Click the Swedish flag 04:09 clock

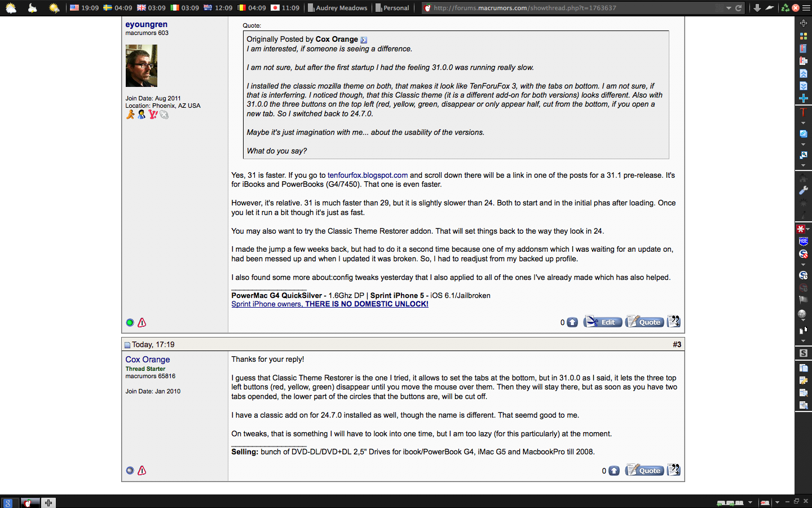(117, 8)
